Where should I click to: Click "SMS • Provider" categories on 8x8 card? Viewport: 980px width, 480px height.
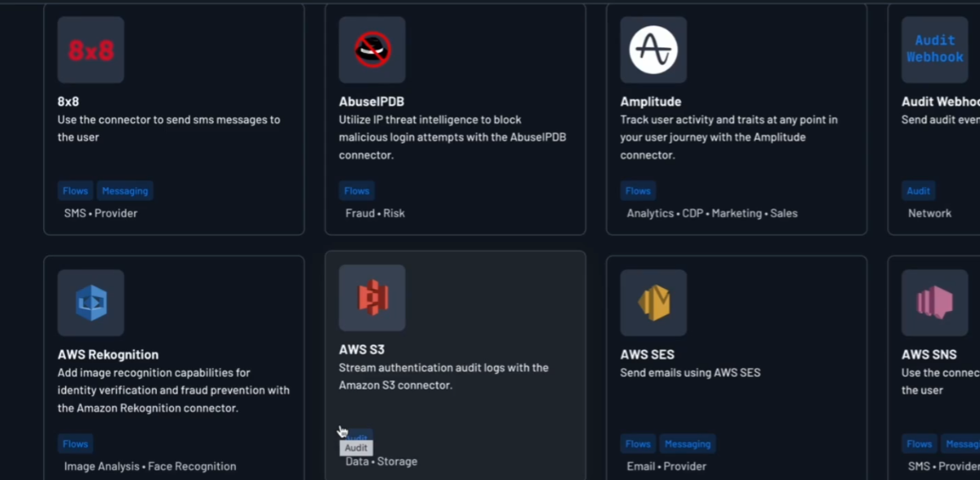pos(100,213)
